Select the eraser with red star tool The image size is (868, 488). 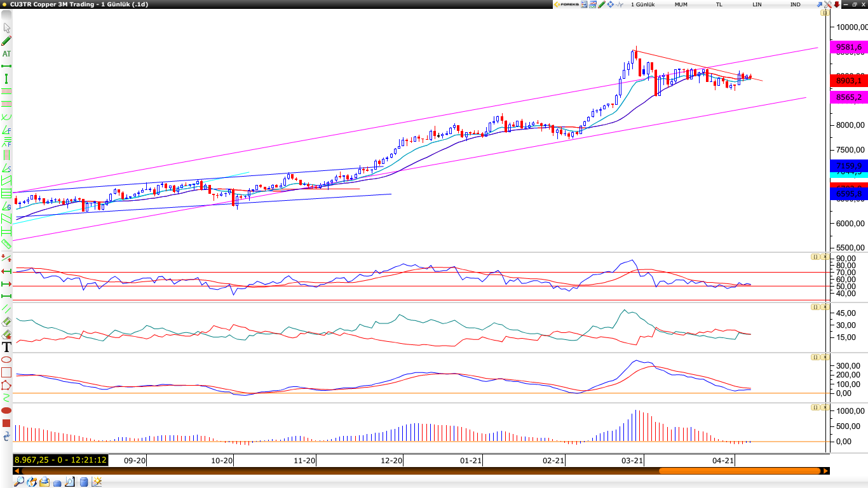click(x=7, y=334)
